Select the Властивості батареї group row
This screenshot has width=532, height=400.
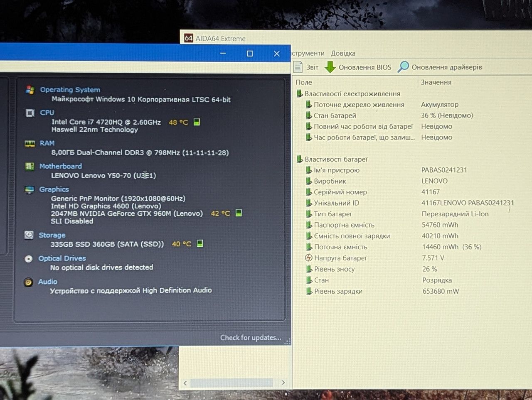point(336,159)
